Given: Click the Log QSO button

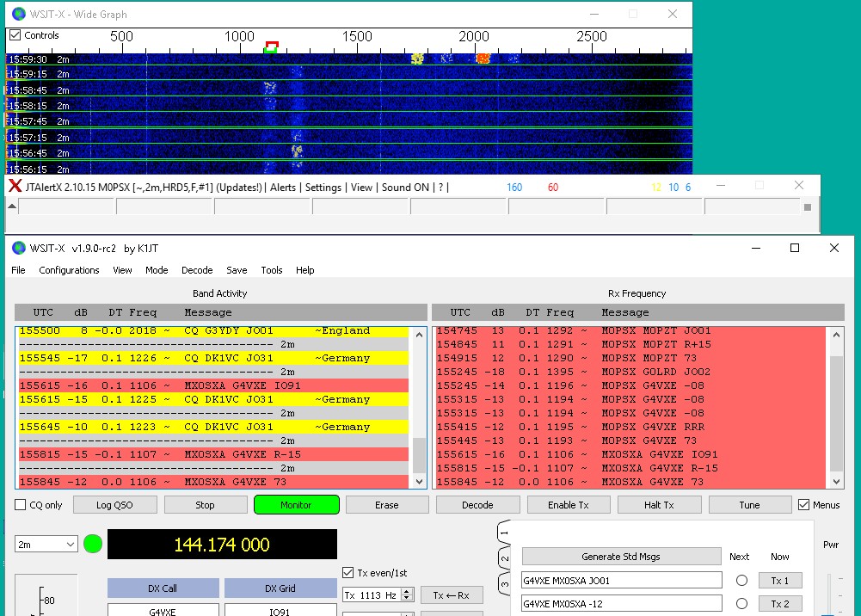Looking at the screenshot, I should [114, 504].
